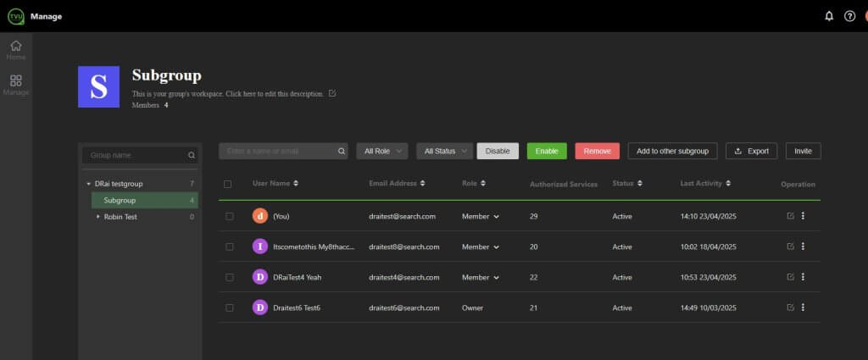Expand the Robin Test group

[97, 217]
